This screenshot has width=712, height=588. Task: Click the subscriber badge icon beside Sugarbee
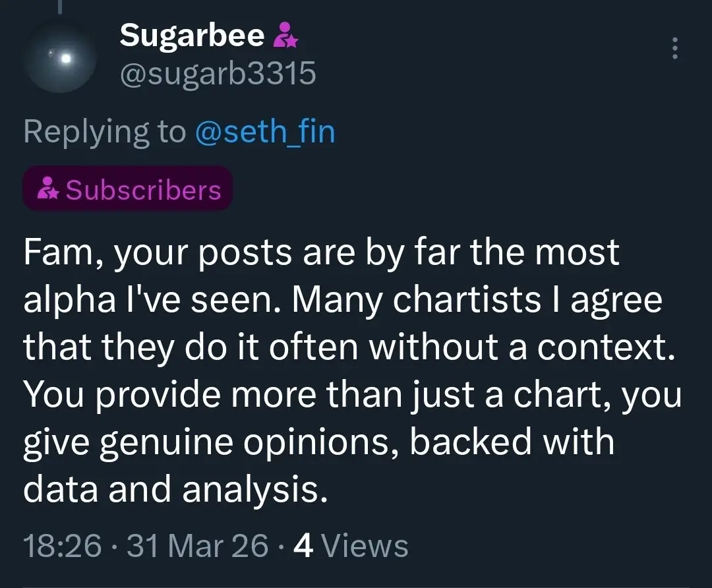click(285, 36)
